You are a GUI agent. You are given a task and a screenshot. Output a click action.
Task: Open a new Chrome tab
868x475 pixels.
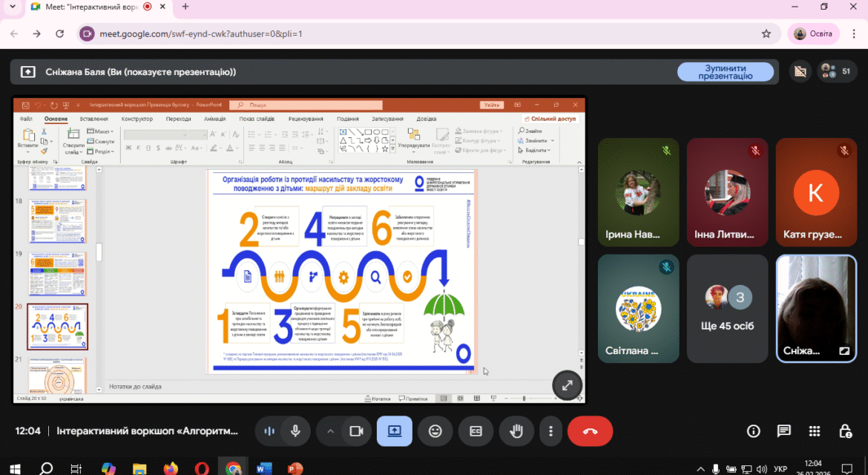pos(185,7)
